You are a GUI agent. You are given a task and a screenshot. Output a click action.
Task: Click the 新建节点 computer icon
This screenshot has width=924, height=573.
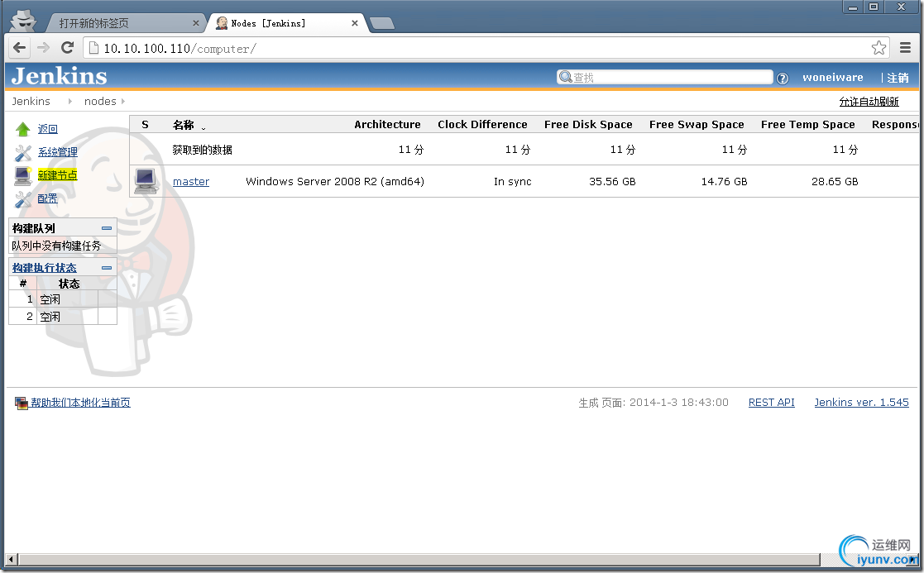click(x=23, y=175)
